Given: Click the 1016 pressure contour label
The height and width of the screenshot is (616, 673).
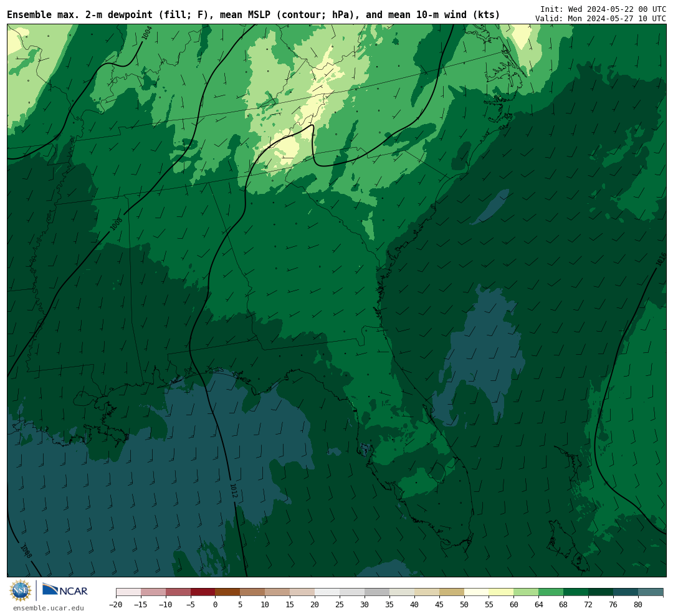Looking at the screenshot, I should (661, 259).
